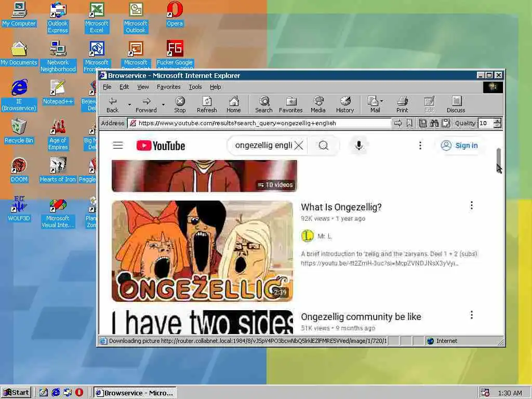Increase the Quality spinner value
This screenshot has width=532, height=399.
click(x=497, y=121)
